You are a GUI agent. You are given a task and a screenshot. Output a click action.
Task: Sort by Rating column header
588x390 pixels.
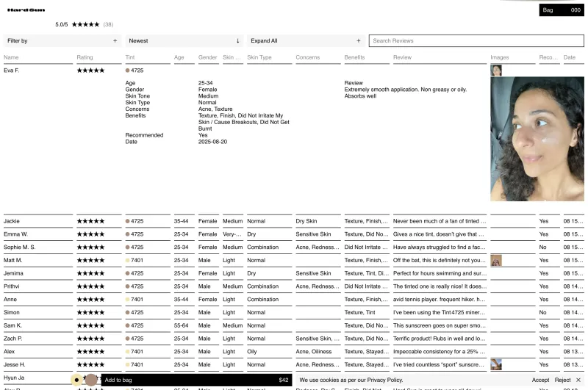coord(85,57)
